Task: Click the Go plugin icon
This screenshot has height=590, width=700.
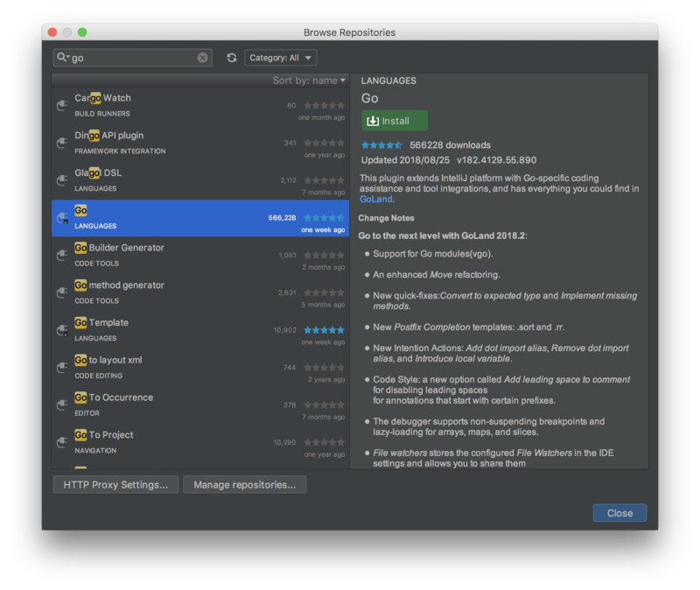Action: pyautogui.click(x=62, y=218)
